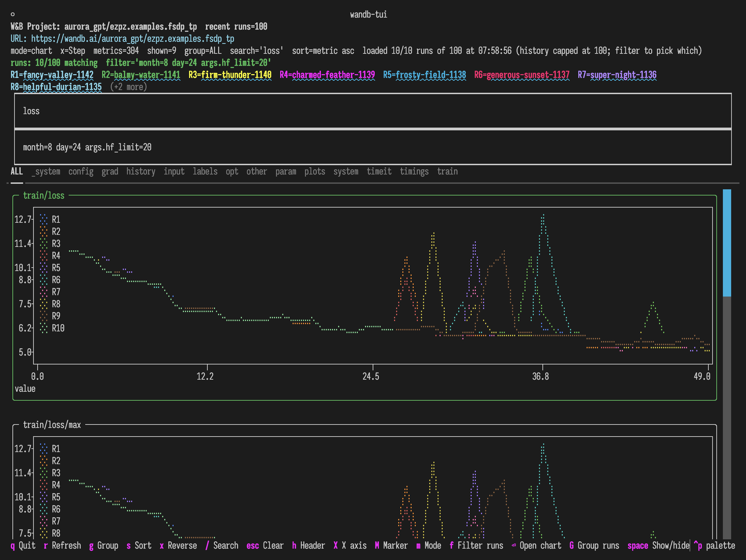Select run R6=generous-sunset-1137
746x560 pixels.
[522, 75]
